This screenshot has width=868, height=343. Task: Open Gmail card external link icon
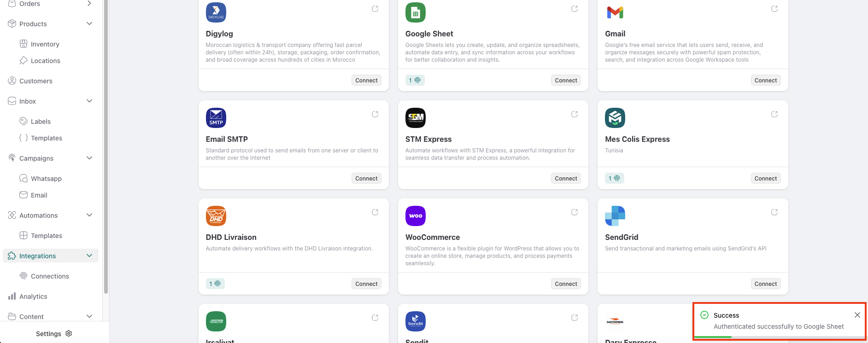click(x=774, y=9)
